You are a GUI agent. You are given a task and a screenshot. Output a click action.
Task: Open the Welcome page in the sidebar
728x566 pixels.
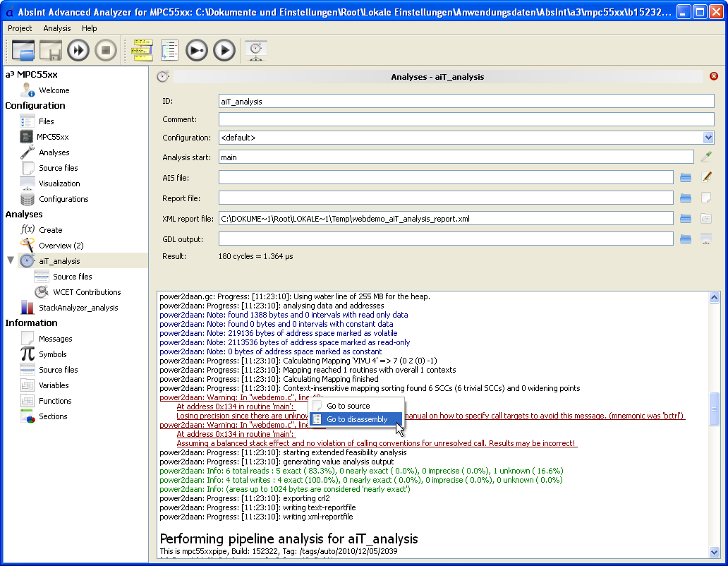(54, 90)
